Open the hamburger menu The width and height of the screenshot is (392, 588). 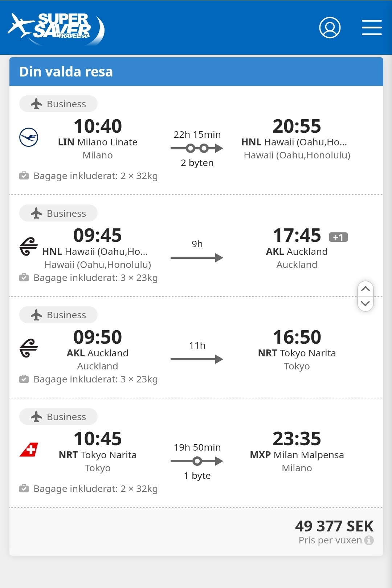tap(372, 28)
